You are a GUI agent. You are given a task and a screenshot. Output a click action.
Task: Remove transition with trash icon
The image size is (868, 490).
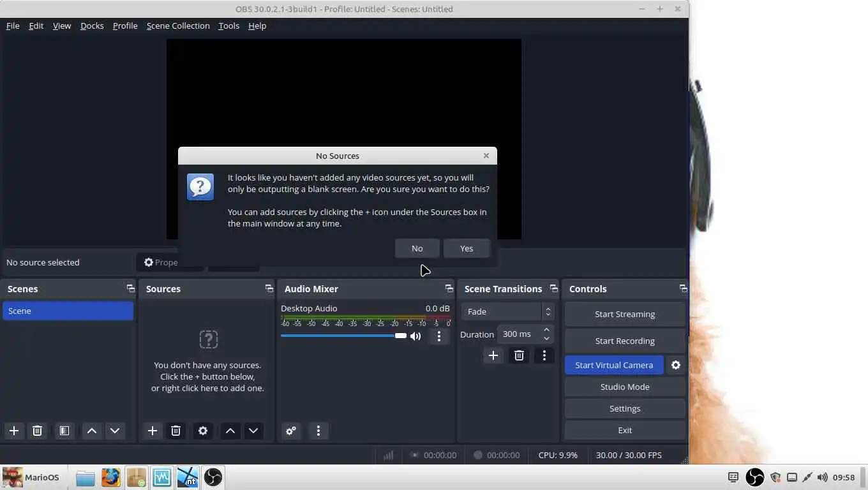click(x=519, y=355)
